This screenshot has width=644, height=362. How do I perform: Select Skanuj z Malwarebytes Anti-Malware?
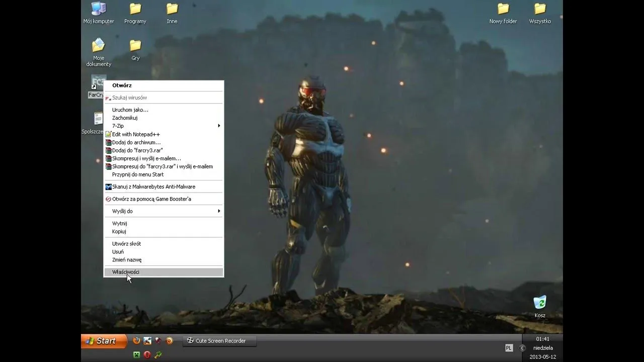pos(153,187)
